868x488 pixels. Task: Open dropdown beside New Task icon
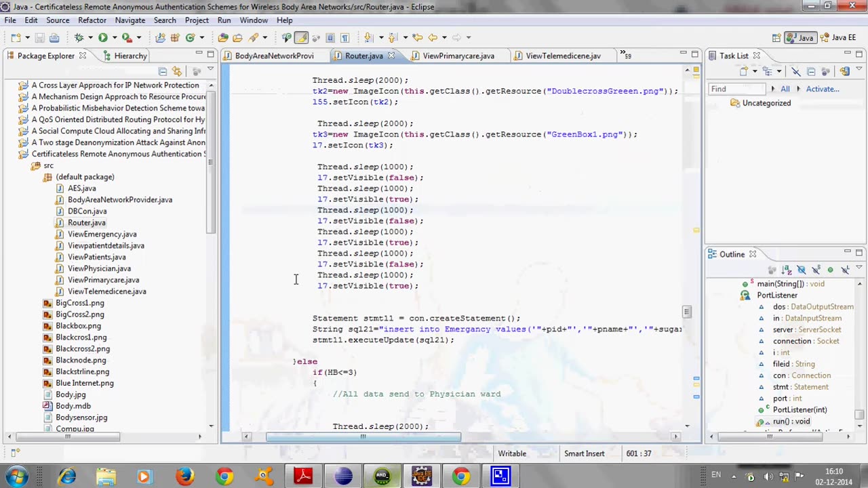755,71
